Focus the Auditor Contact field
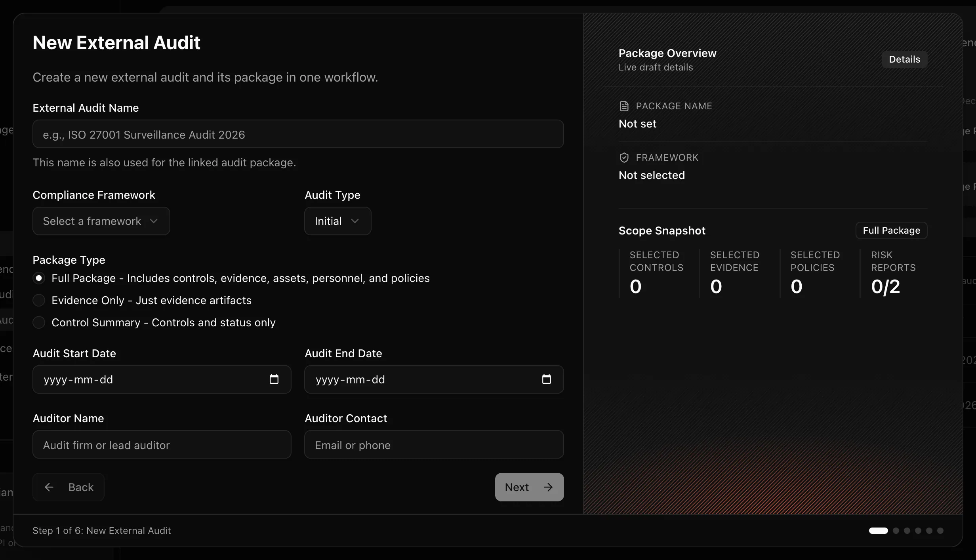Image resolution: width=976 pixels, height=560 pixels. (434, 444)
